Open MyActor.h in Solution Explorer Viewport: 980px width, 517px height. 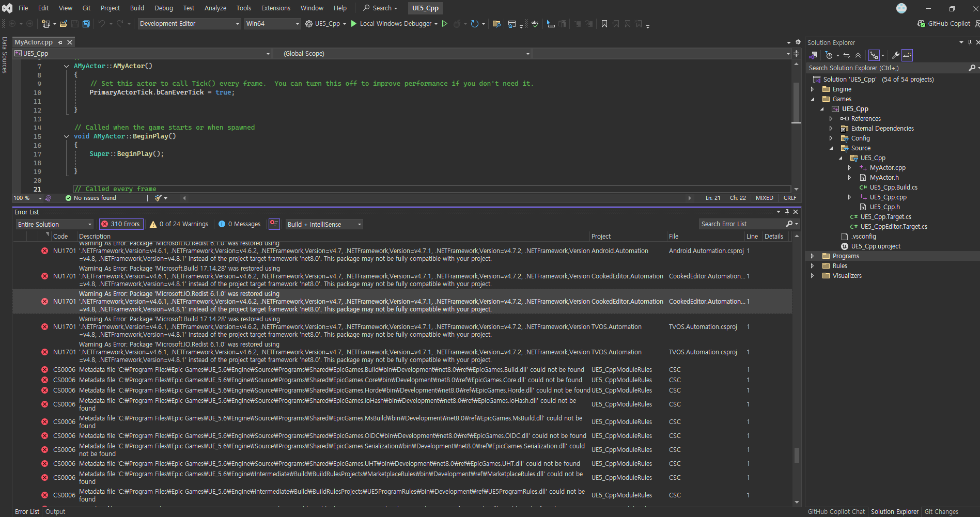[x=884, y=178]
